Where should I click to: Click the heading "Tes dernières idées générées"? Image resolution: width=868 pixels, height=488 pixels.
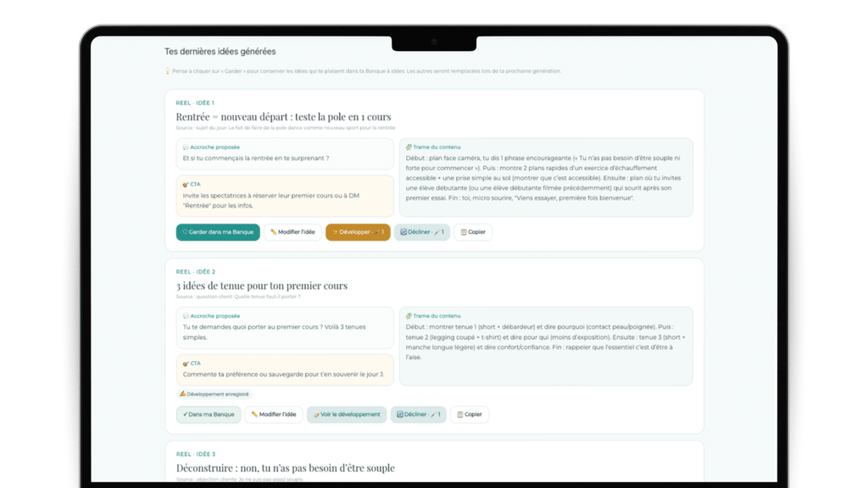point(220,52)
